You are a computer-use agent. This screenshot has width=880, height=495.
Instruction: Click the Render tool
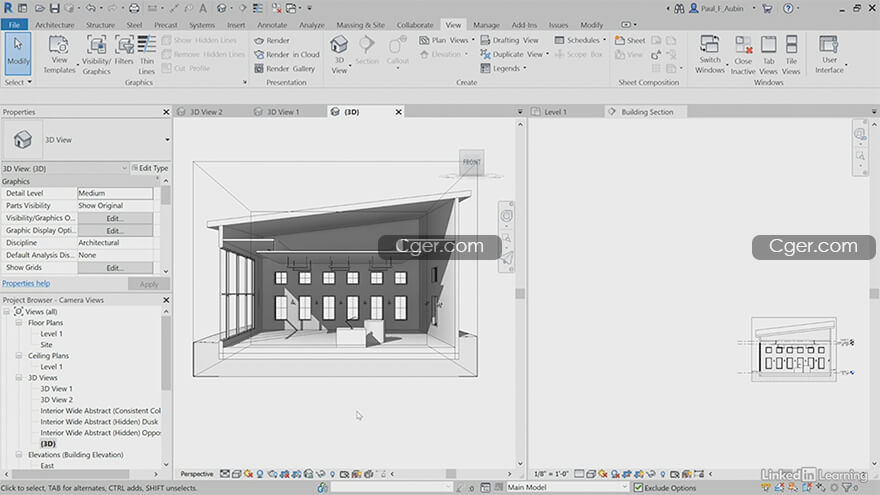click(x=272, y=40)
